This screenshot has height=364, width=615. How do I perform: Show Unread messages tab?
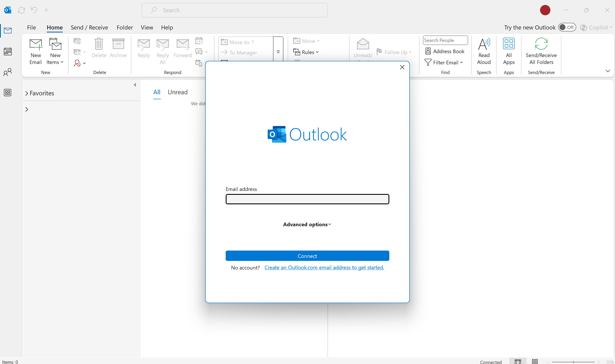178,92
